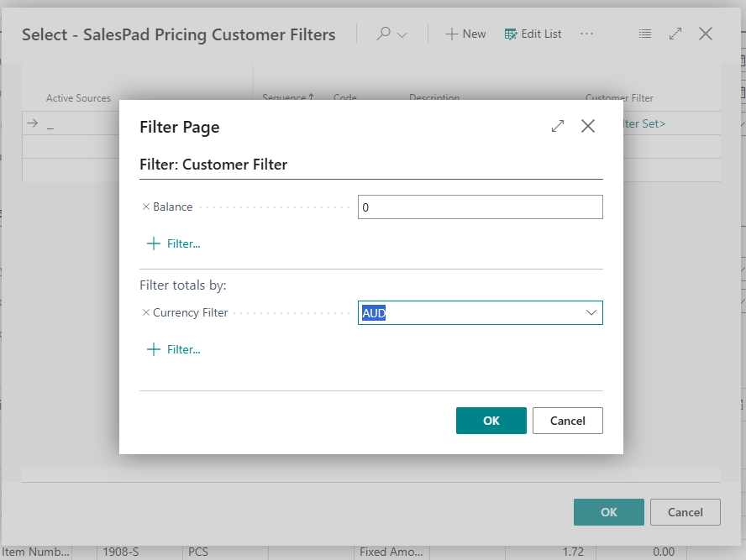The image size is (746, 560).
Task: Open search in SalesPad Pricing Customer Filters
Action: 383,34
